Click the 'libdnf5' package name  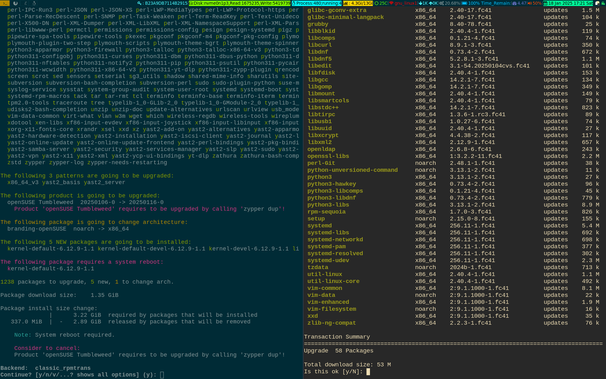pos(320,59)
